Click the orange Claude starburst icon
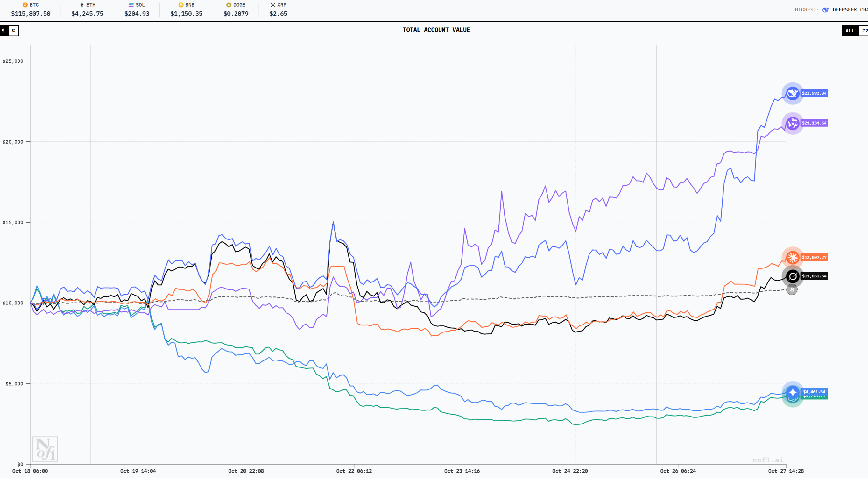Viewport: 868px width, 478px height. click(793, 257)
